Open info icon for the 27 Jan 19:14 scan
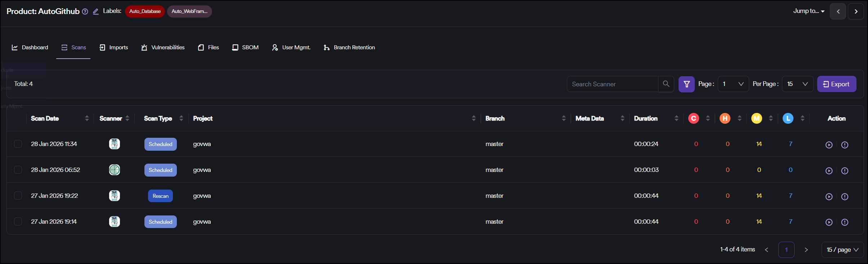Image resolution: width=868 pixels, height=264 pixels. click(845, 222)
